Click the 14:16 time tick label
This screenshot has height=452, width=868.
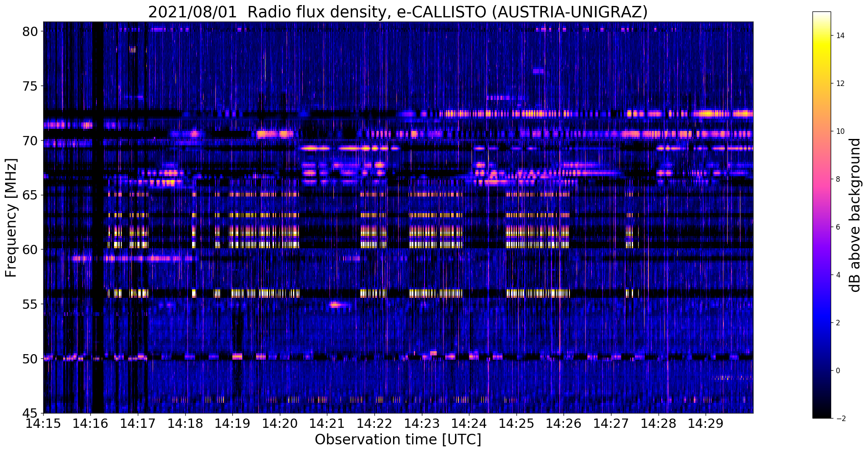(x=90, y=423)
